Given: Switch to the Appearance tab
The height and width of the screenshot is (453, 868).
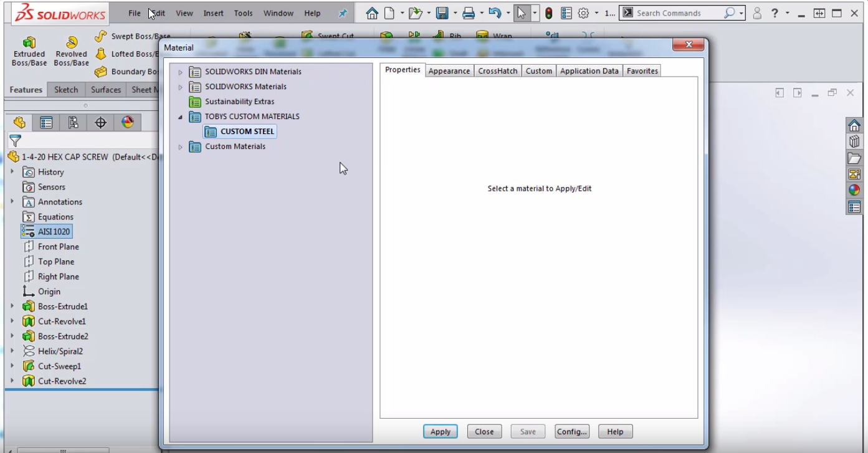Looking at the screenshot, I should [x=449, y=71].
